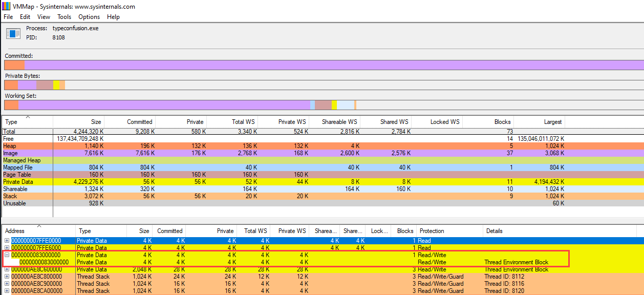
Task: Open the File menu
Action: pos(8,16)
